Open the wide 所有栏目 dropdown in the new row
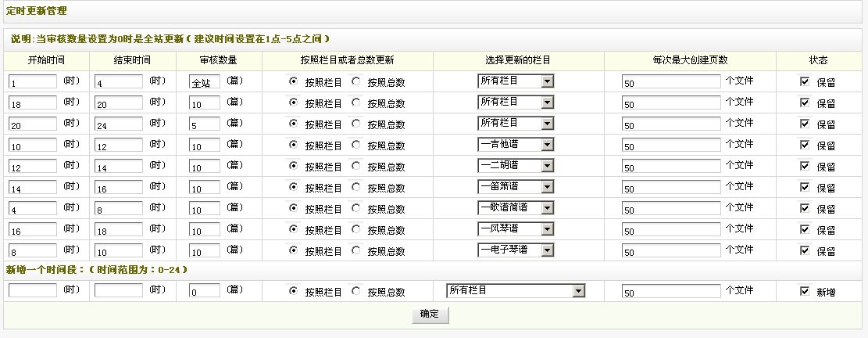The image size is (868, 338). pos(516,290)
